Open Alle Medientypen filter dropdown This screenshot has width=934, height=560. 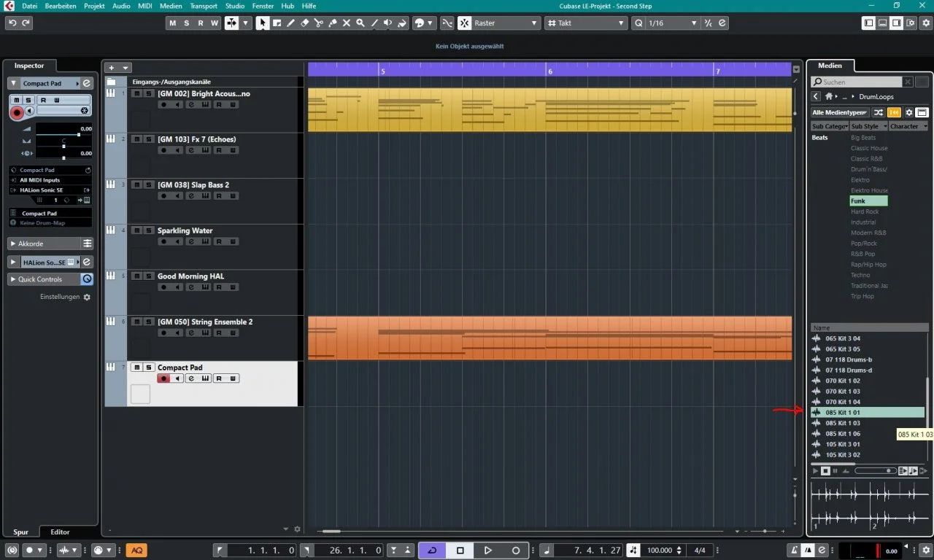841,112
